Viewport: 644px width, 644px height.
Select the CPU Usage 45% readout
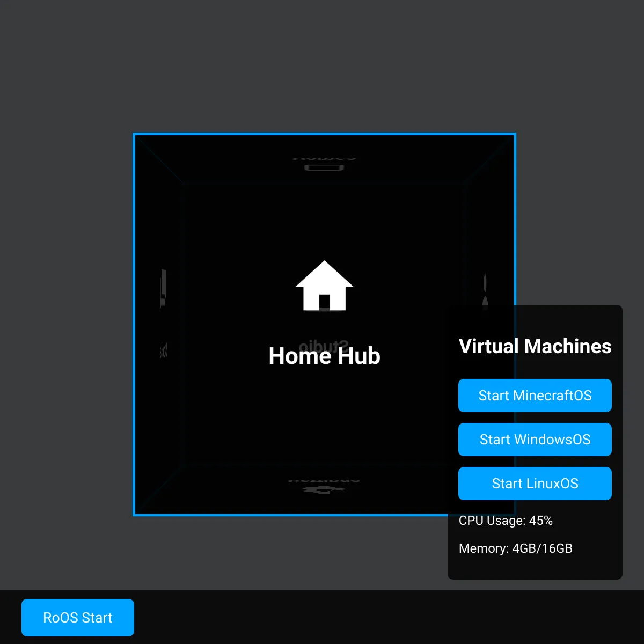(506, 521)
